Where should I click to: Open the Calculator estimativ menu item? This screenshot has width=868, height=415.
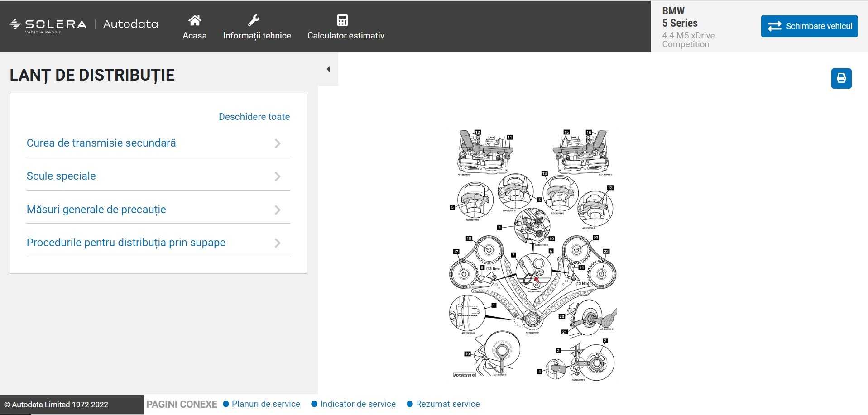pyautogui.click(x=345, y=35)
